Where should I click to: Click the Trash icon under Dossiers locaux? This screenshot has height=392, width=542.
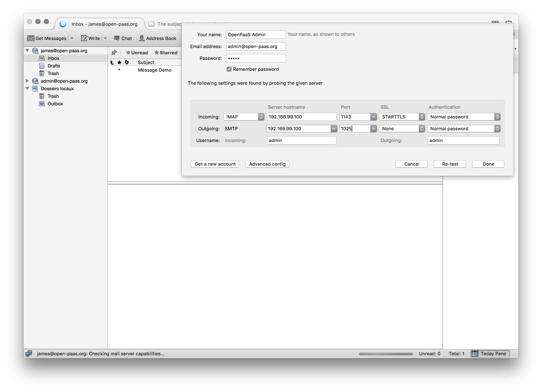point(42,96)
